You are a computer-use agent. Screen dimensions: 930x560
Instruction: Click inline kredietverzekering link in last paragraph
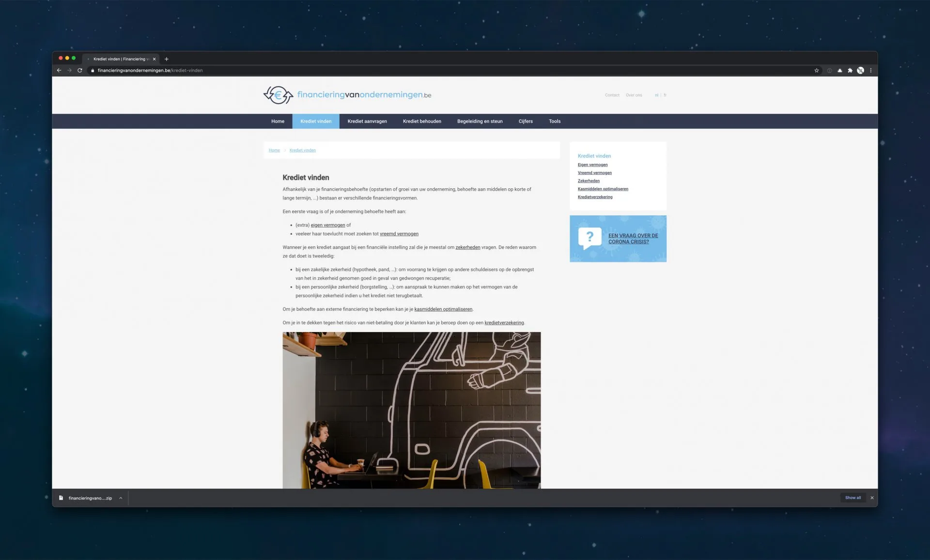pyautogui.click(x=504, y=323)
